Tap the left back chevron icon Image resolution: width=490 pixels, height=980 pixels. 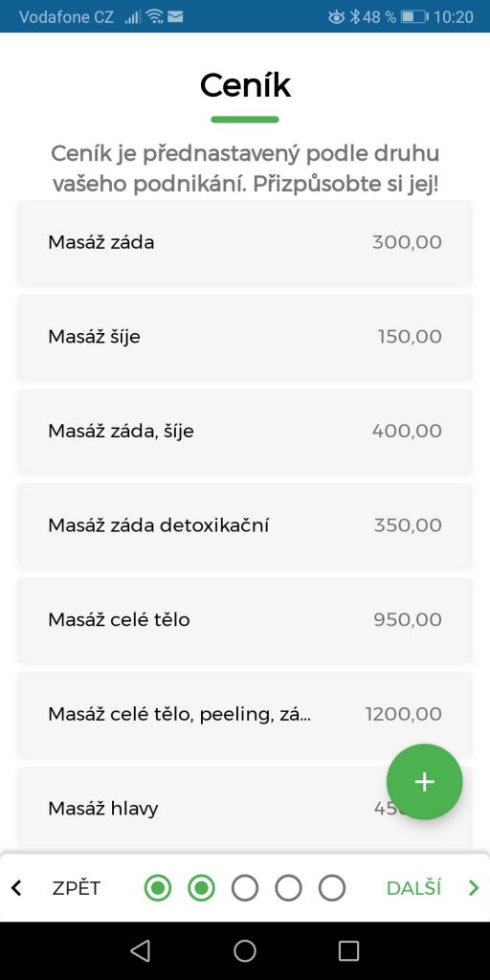(x=17, y=888)
